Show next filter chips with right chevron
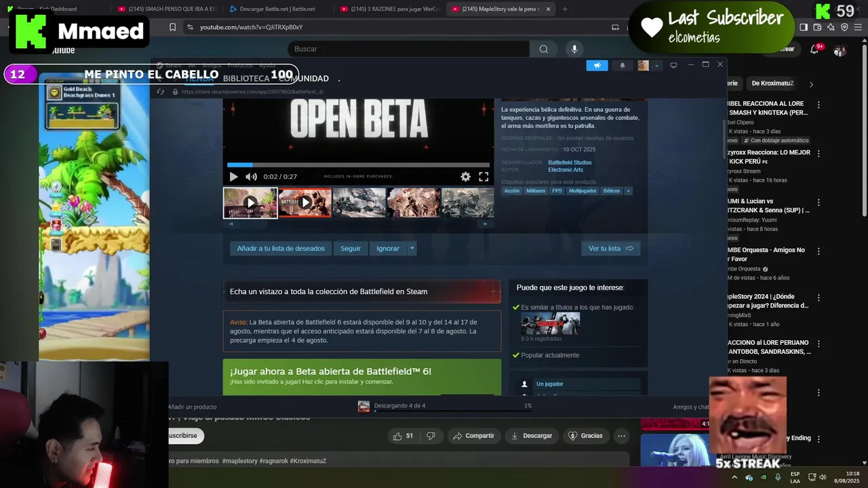 (811, 84)
